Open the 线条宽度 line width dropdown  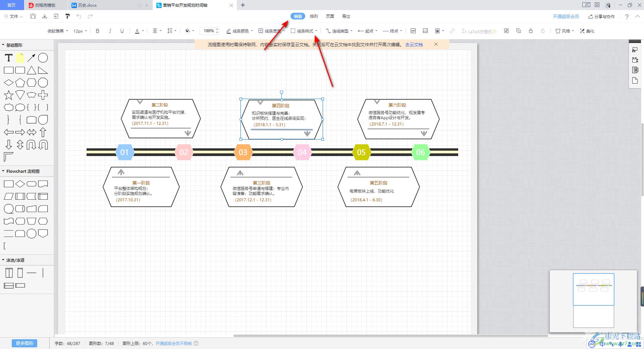pyautogui.click(x=271, y=31)
